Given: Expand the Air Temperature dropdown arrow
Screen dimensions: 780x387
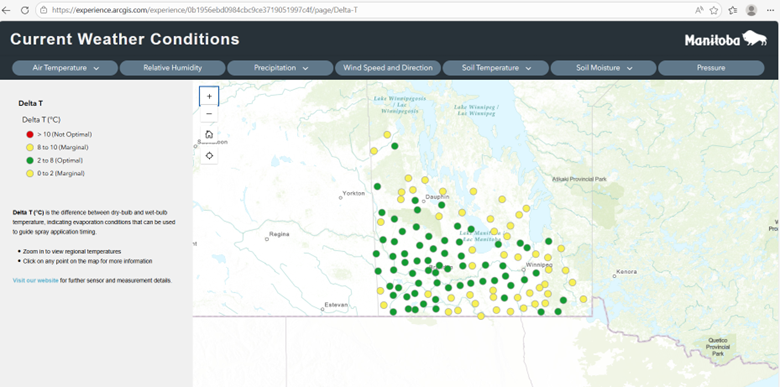Looking at the screenshot, I should [97, 68].
